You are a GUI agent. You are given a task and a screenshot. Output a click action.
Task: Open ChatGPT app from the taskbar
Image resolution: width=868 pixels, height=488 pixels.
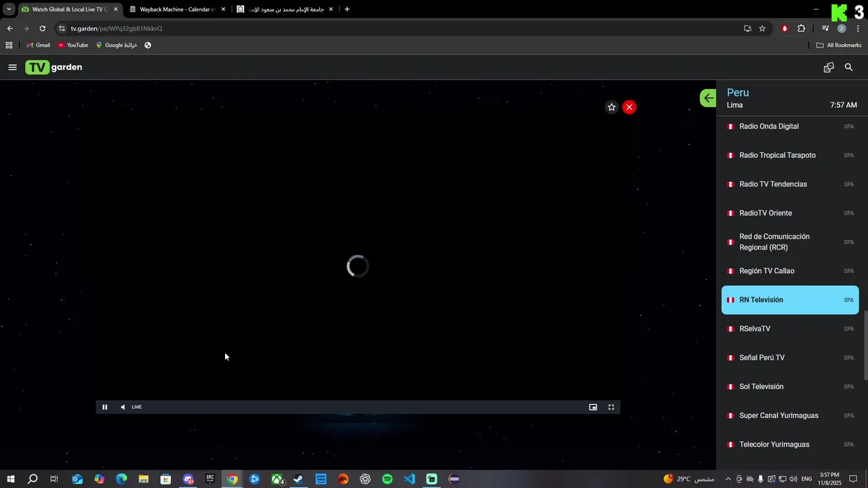point(366,479)
